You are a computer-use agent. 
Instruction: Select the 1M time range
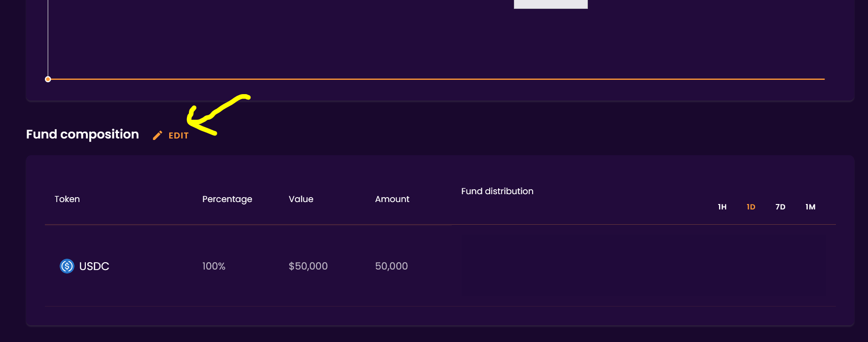(x=810, y=207)
